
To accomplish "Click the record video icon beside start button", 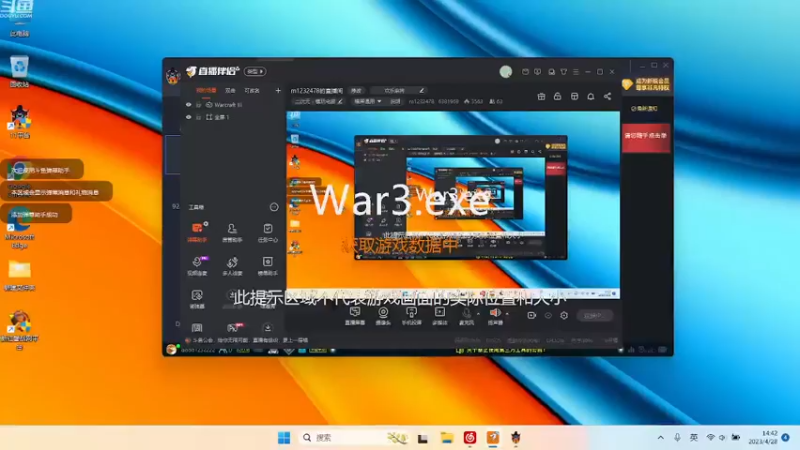I will point(531,315).
